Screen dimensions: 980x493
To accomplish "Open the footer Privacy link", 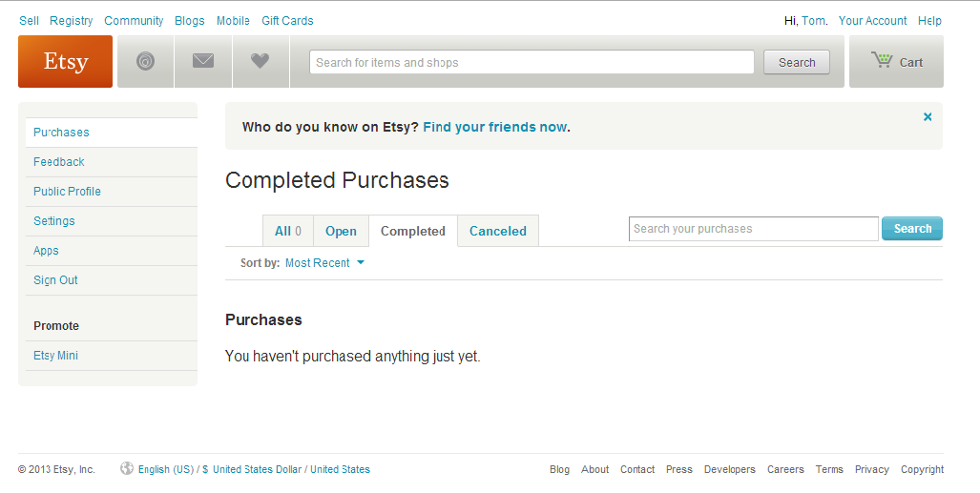I will [x=872, y=469].
